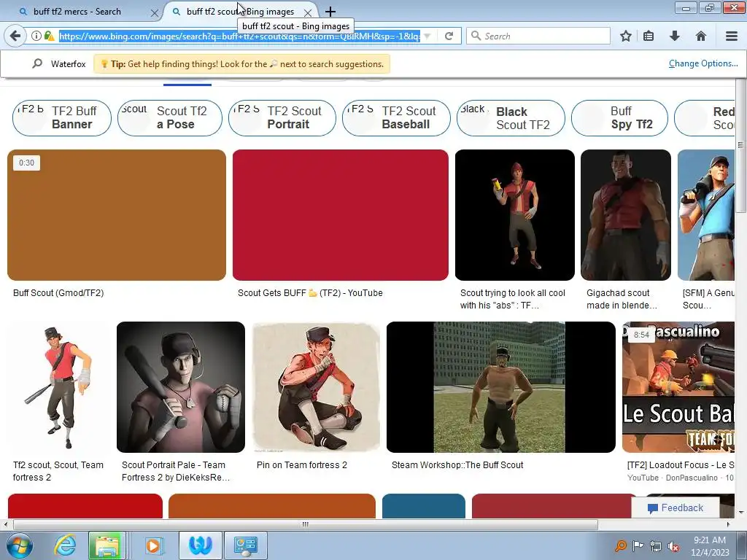Bookmark this page with the star icon

click(626, 36)
